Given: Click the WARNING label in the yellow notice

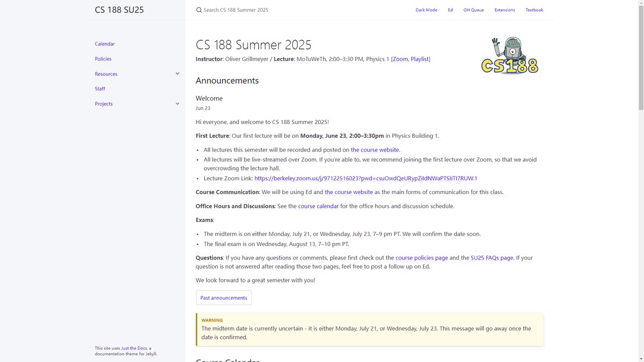Looking at the screenshot, I should pos(212,320).
